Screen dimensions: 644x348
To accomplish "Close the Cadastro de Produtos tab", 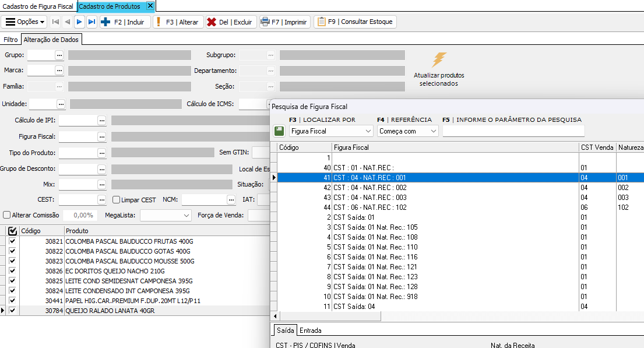I will 150,6.
